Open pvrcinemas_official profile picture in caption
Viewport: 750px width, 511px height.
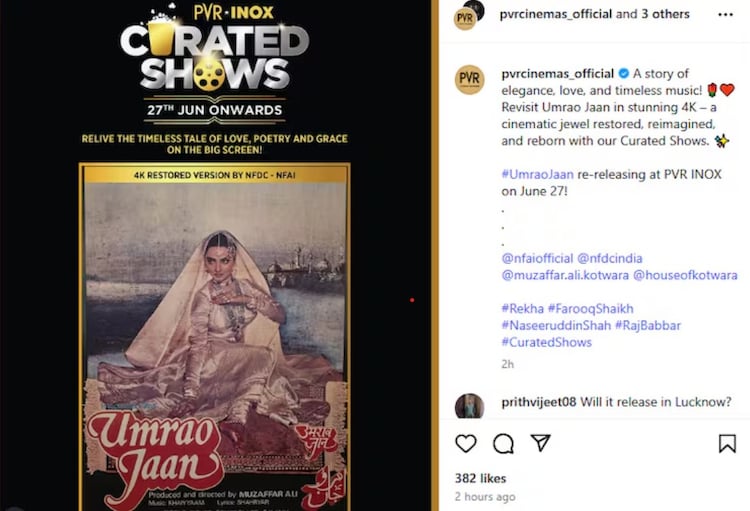469,79
